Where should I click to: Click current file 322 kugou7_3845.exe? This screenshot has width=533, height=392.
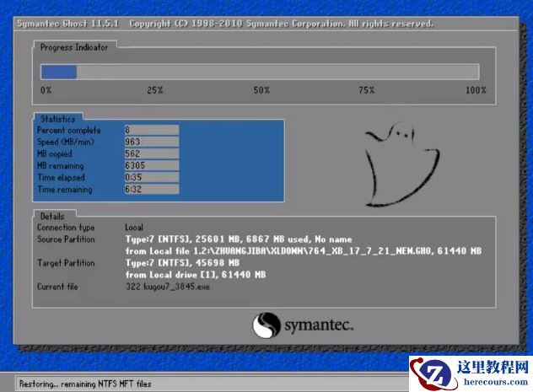168,287
